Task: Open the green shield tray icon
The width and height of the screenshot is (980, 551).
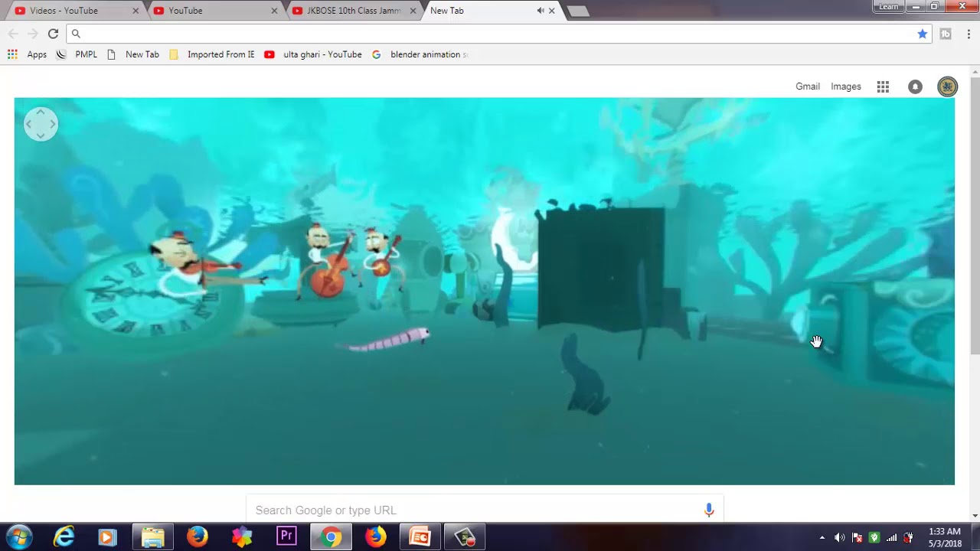Action: point(874,537)
